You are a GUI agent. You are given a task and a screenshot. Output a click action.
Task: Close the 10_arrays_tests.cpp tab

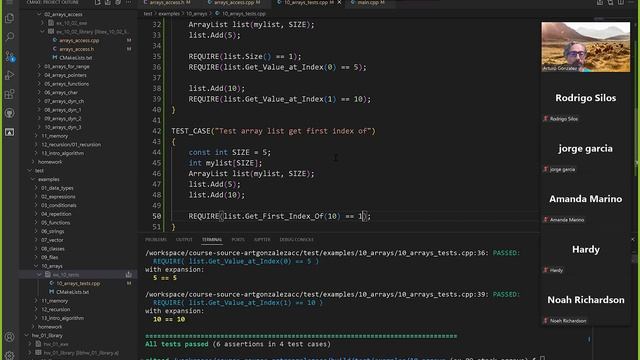coord(339,2)
